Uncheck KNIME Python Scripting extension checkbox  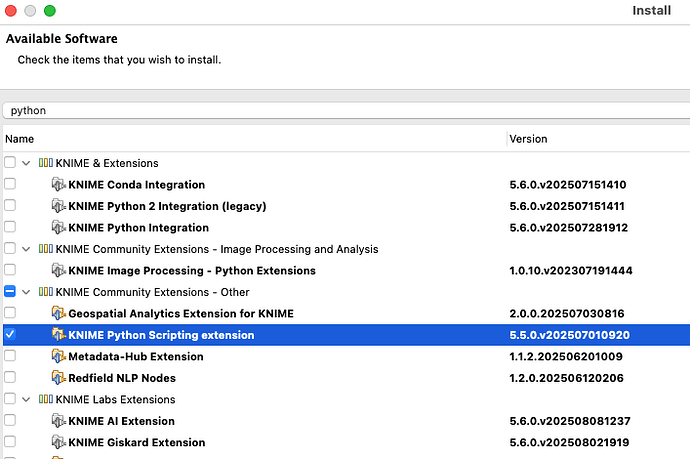coord(10,335)
